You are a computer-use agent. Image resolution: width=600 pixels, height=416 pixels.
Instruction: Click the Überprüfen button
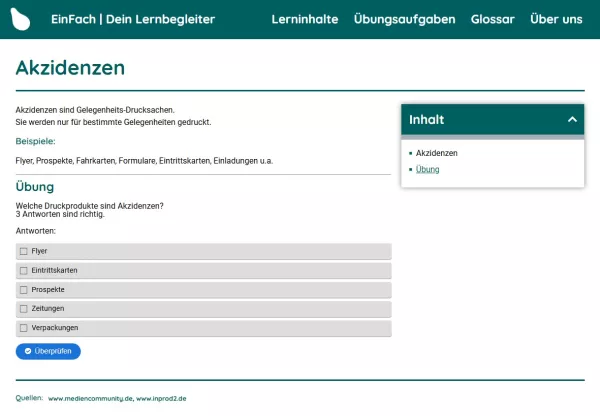coord(48,351)
